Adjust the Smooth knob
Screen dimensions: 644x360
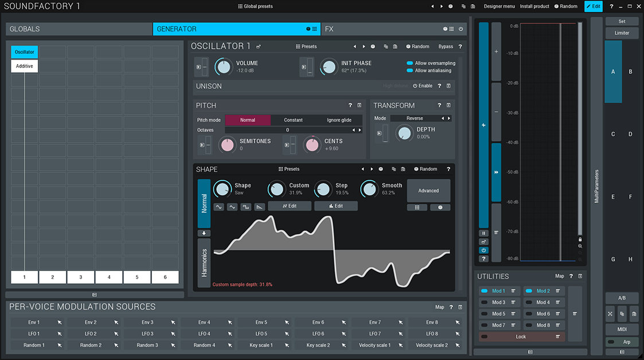click(x=369, y=189)
